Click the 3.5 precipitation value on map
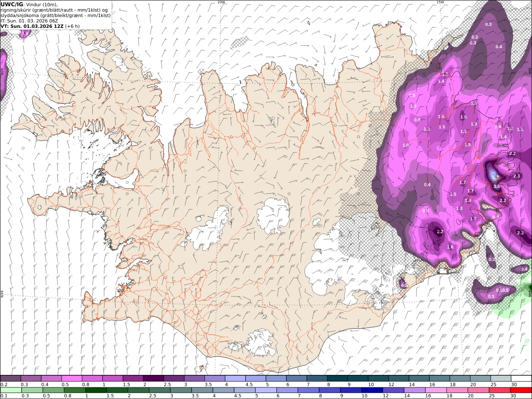 click(496, 187)
